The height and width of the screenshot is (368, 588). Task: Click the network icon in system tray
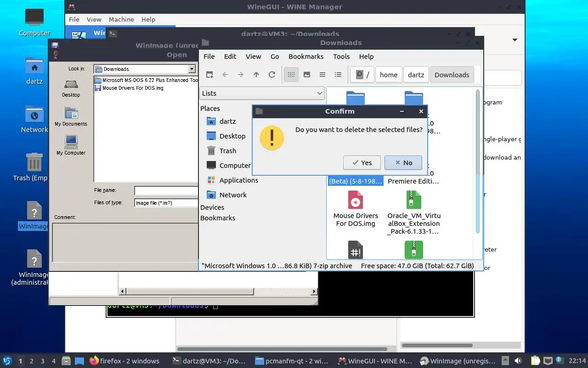coord(548,361)
